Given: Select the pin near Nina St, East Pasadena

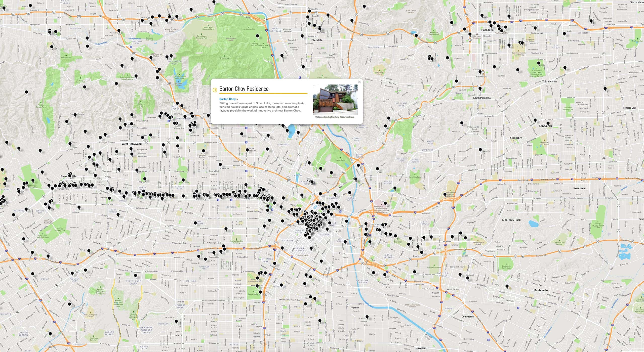Looking at the screenshot, I should click(x=564, y=34).
